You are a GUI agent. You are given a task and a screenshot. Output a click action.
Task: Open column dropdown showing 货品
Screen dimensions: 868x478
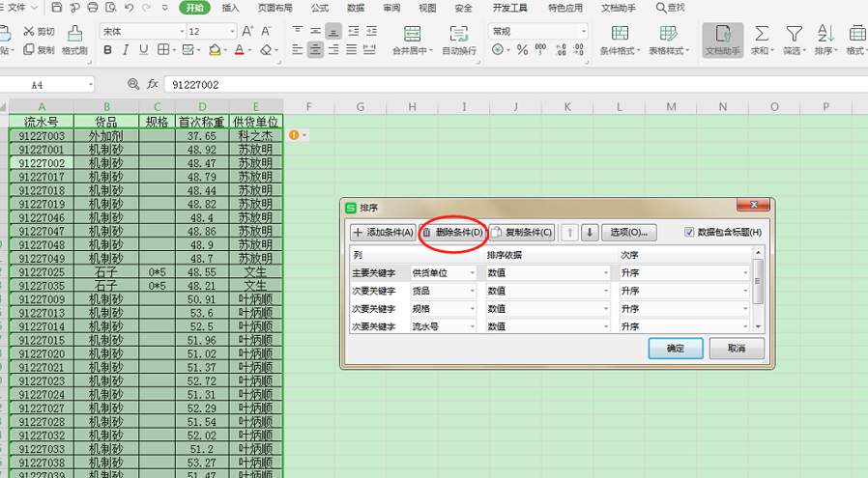click(x=473, y=291)
